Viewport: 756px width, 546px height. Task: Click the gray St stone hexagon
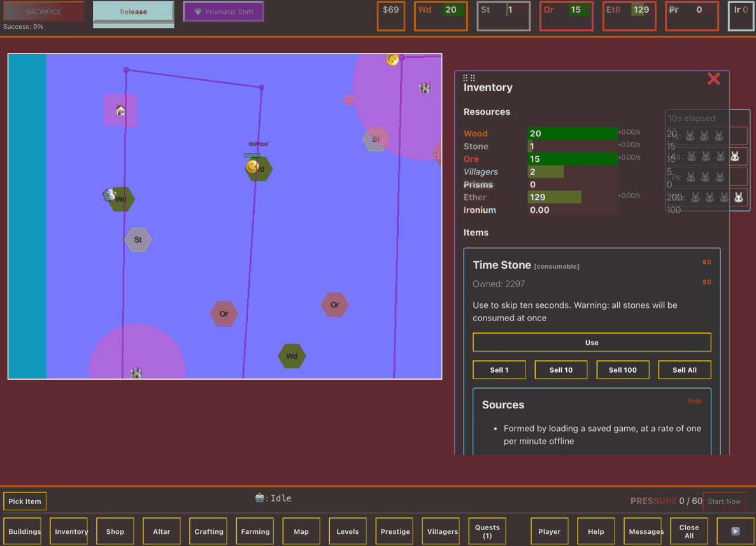click(138, 240)
